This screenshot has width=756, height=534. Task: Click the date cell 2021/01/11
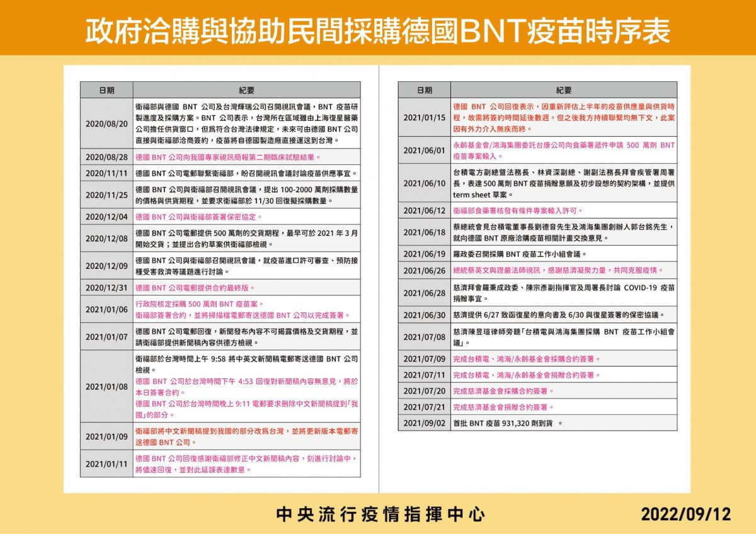coord(106,463)
